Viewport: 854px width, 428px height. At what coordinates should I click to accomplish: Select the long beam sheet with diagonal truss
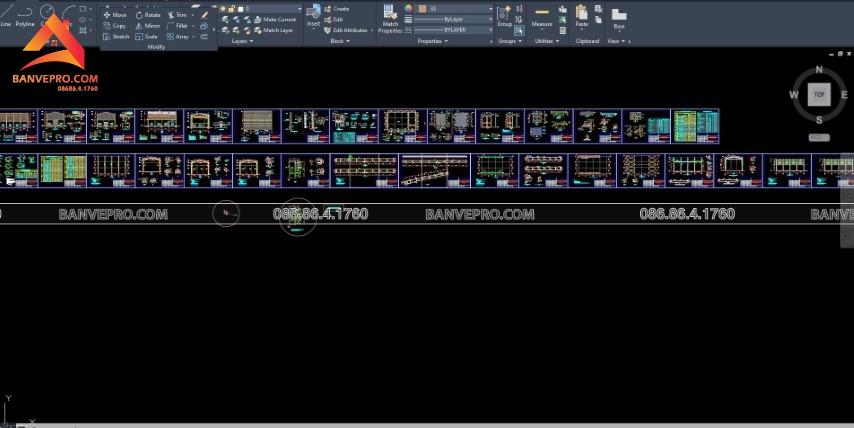click(435, 170)
